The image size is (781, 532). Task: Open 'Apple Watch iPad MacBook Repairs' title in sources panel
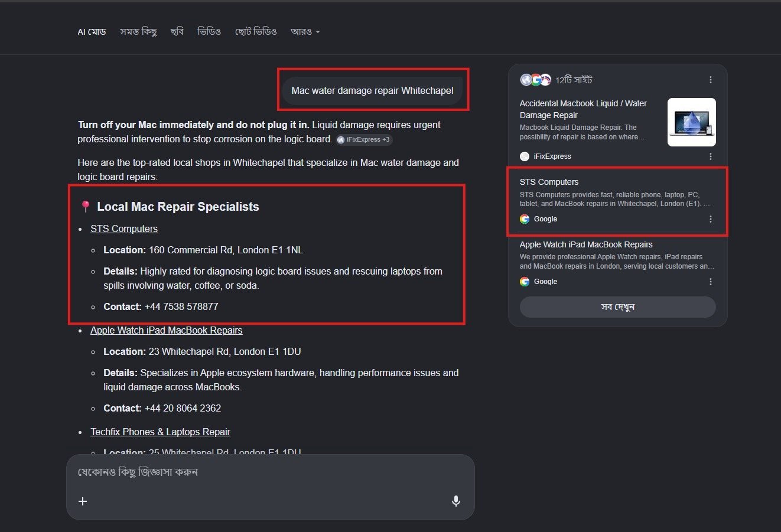click(586, 244)
